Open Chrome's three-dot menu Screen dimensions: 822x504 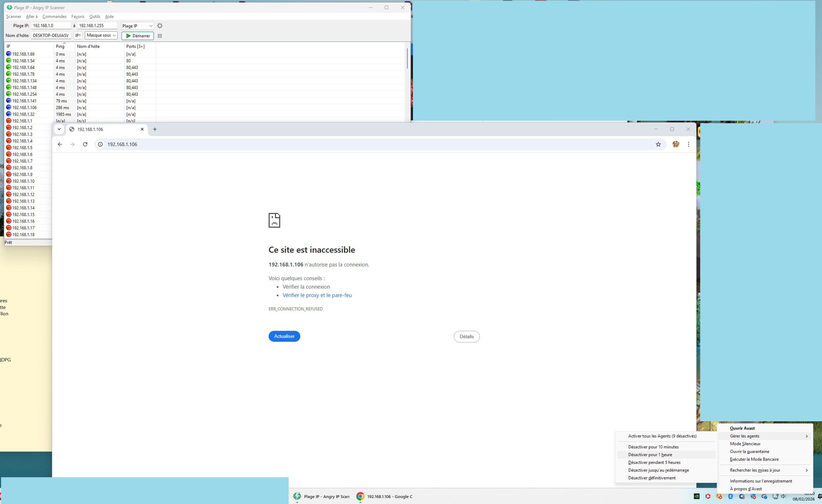click(x=689, y=144)
